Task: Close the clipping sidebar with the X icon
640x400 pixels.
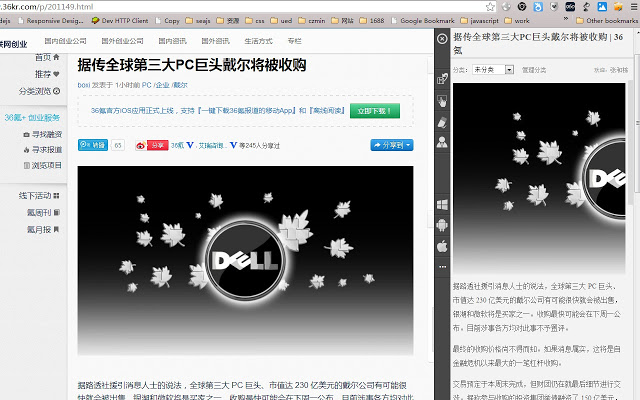Action: click(442, 39)
